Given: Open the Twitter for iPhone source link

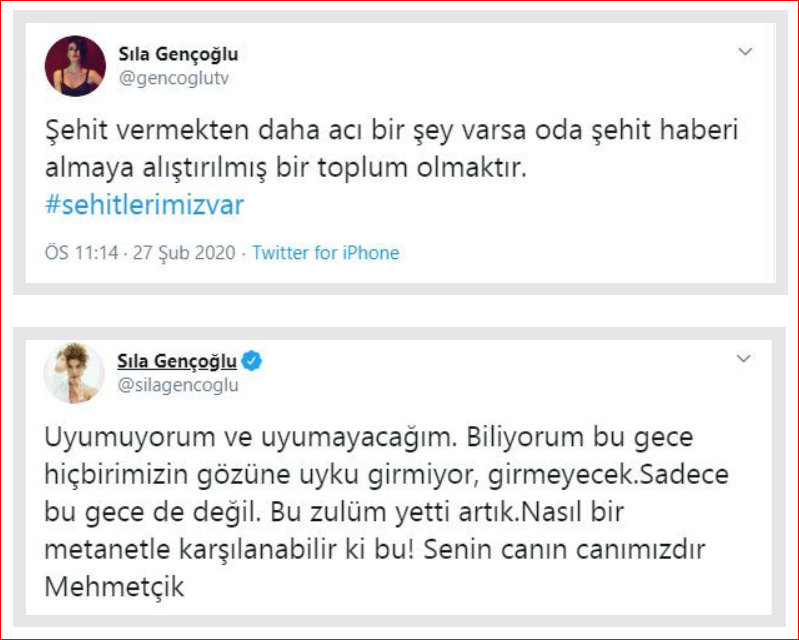Looking at the screenshot, I should (325, 253).
